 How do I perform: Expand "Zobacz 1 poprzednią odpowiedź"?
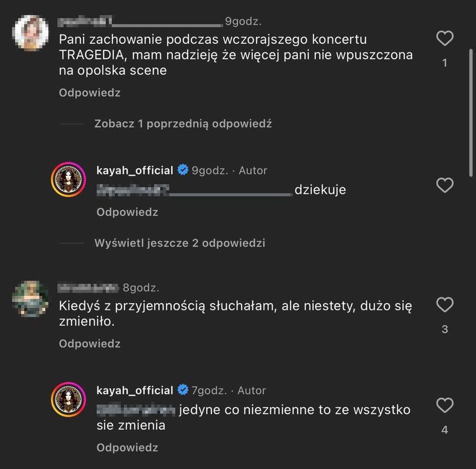point(183,124)
